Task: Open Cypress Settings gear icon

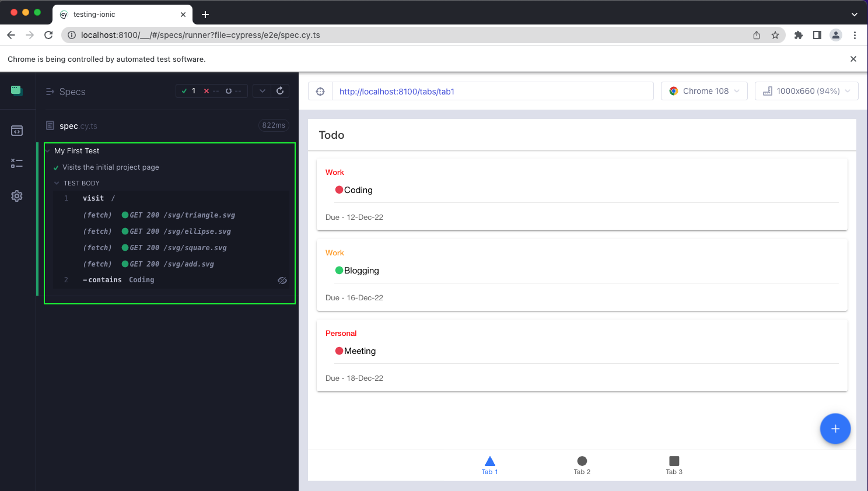Action: pos(17,196)
